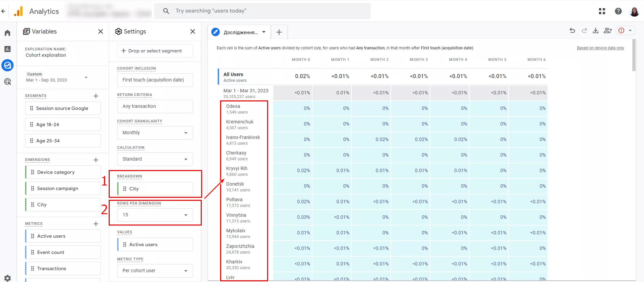Click the exploration name Cohort exploration field

46,55
